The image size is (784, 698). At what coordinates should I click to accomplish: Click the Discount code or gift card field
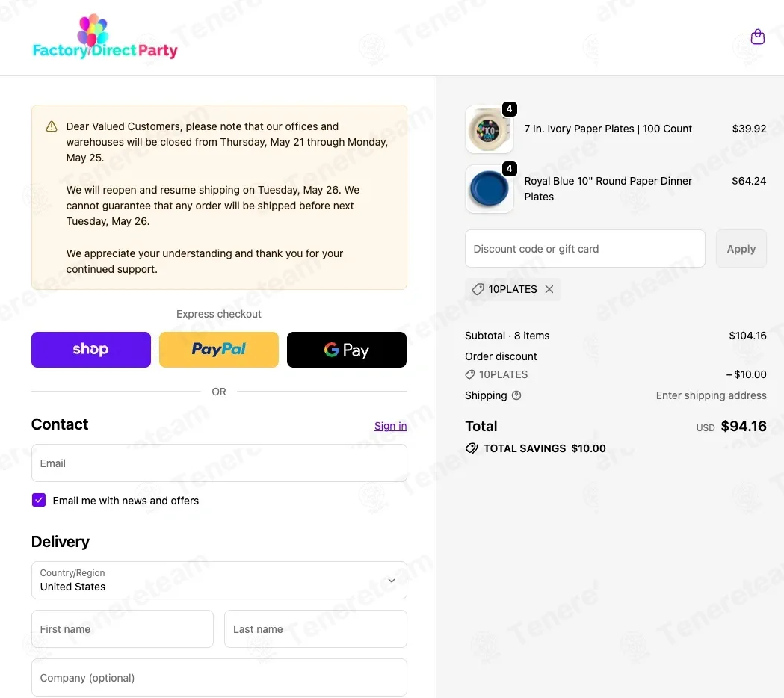pos(585,249)
